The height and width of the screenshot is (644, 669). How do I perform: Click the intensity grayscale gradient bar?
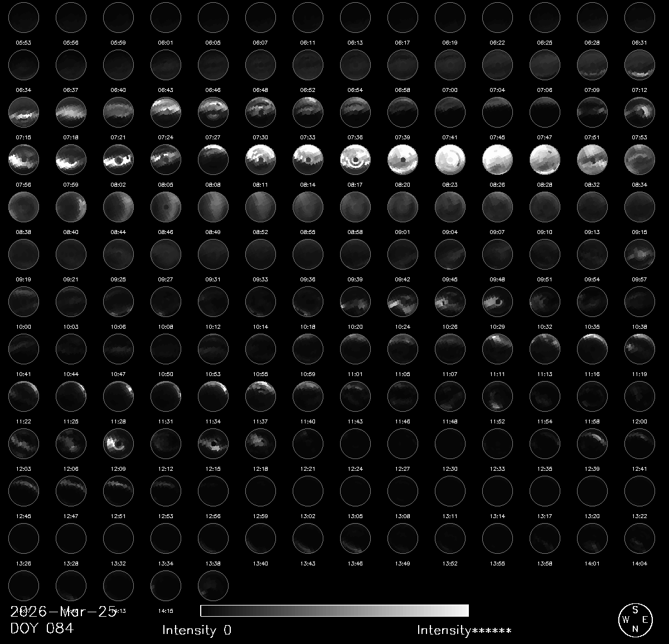point(334,611)
